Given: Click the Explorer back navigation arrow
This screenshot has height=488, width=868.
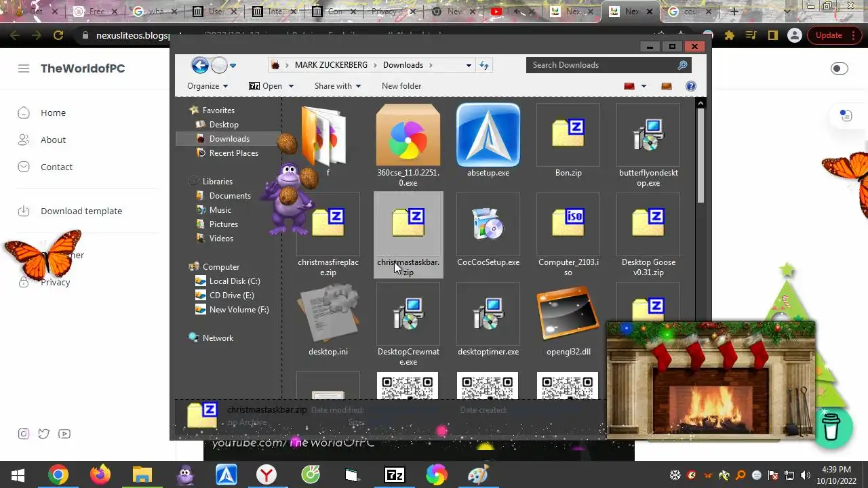Looking at the screenshot, I should pyautogui.click(x=200, y=65).
